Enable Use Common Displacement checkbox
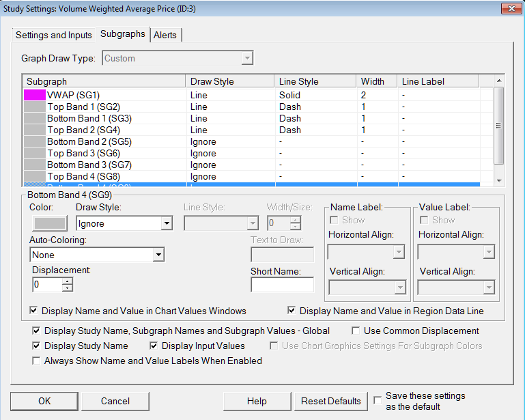 [x=356, y=331]
